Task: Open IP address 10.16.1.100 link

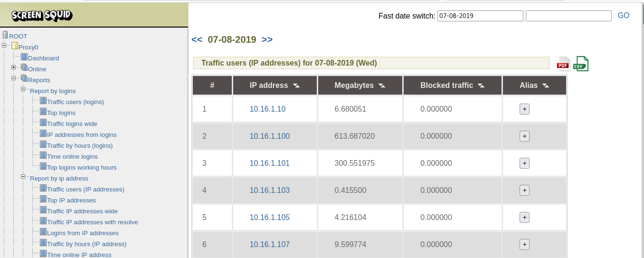Action: [269, 136]
